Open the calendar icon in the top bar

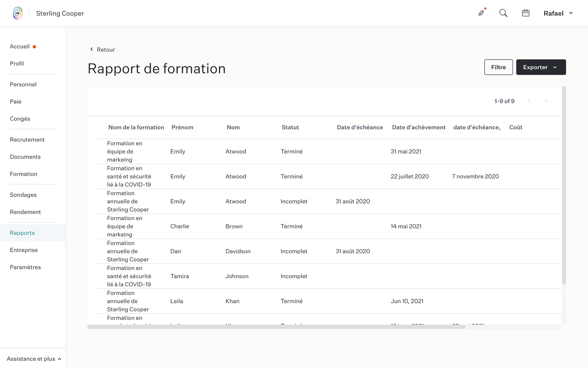pos(526,13)
